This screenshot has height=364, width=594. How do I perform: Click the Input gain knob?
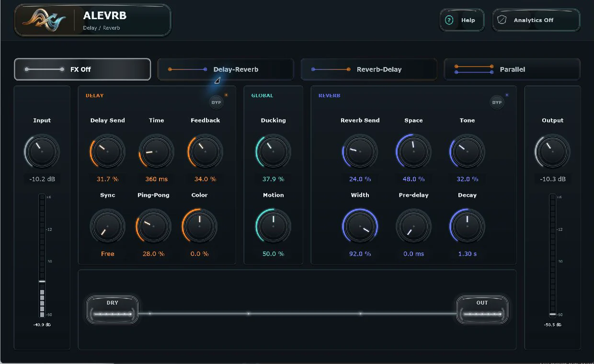[42, 151]
